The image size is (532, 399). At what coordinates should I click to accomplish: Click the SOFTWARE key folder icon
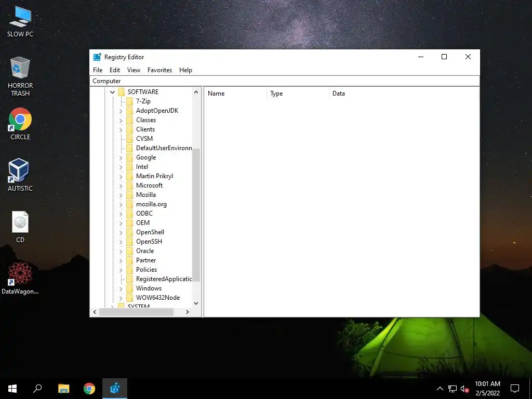click(x=121, y=91)
